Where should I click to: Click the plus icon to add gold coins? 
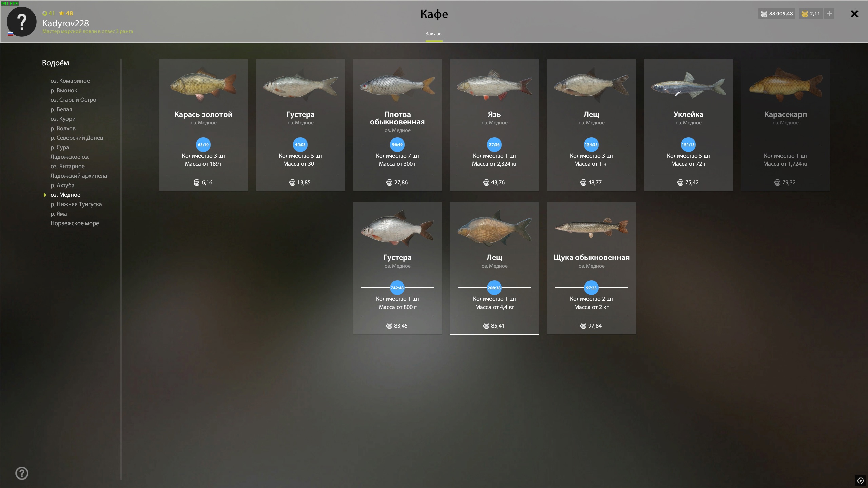point(829,14)
